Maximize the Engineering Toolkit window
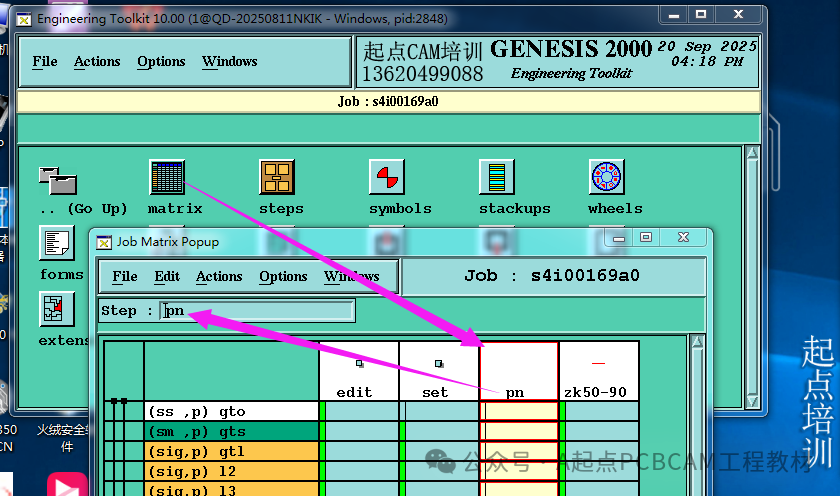The image size is (840, 496). (701, 15)
